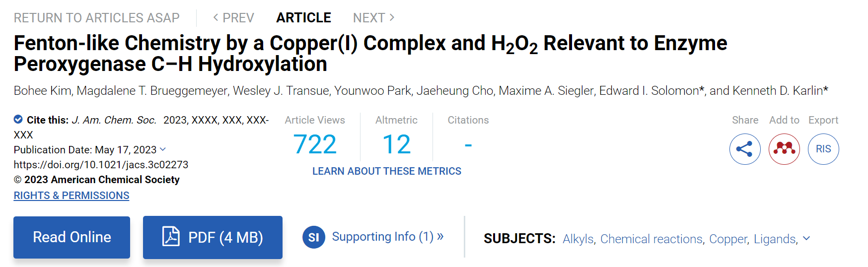Open Learn About These Metrics link
868x267 pixels.
[x=387, y=171]
